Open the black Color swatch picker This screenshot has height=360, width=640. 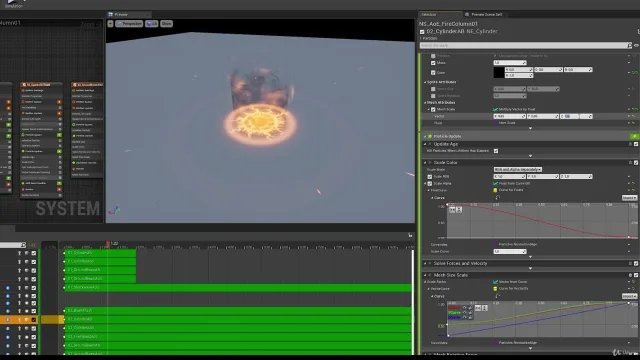pos(498,73)
